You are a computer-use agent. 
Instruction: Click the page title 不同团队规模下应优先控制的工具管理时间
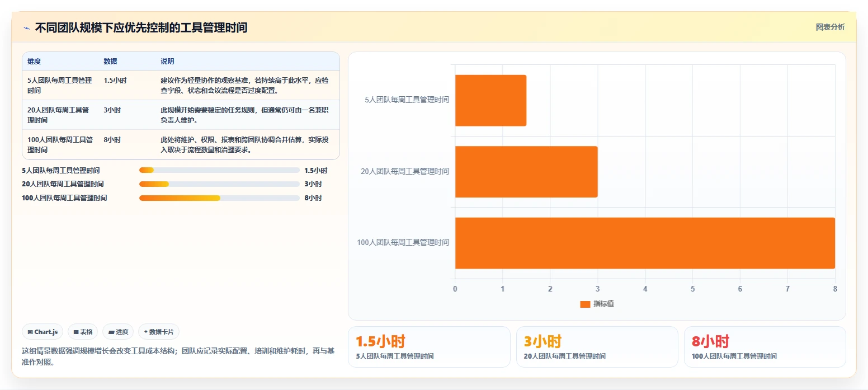pos(141,27)
